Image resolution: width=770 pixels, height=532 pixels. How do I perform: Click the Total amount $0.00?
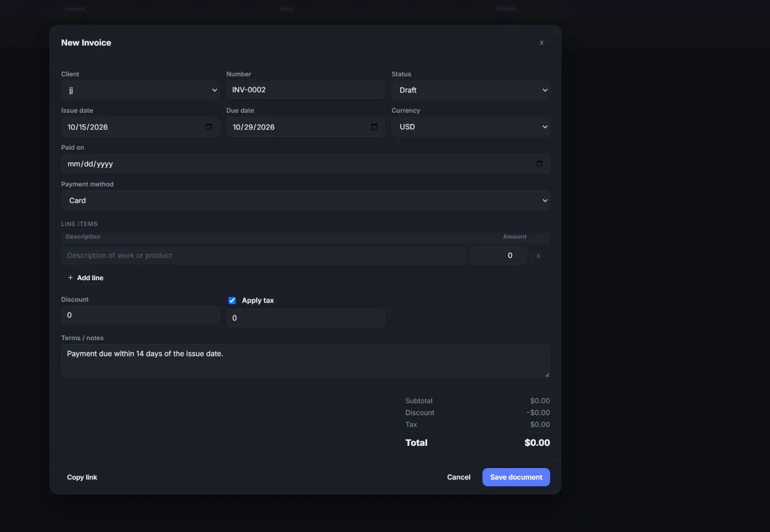click(x=537, y=442)
